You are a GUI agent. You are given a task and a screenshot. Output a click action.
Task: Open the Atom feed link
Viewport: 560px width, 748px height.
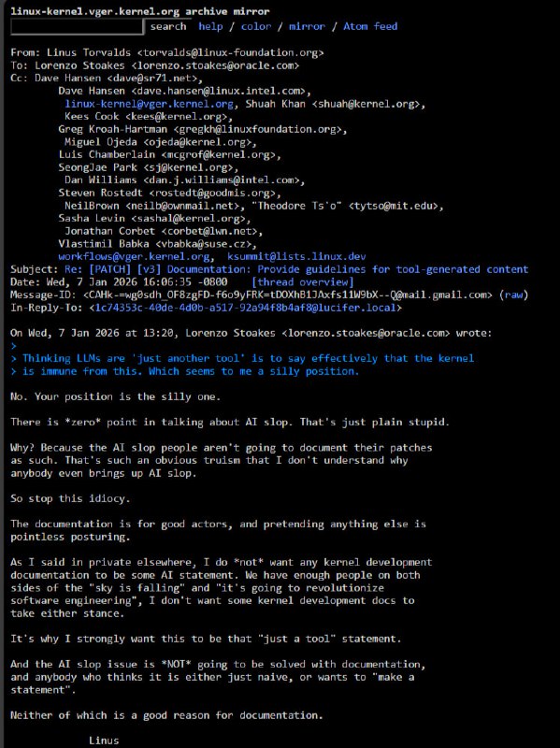point(370,27)
